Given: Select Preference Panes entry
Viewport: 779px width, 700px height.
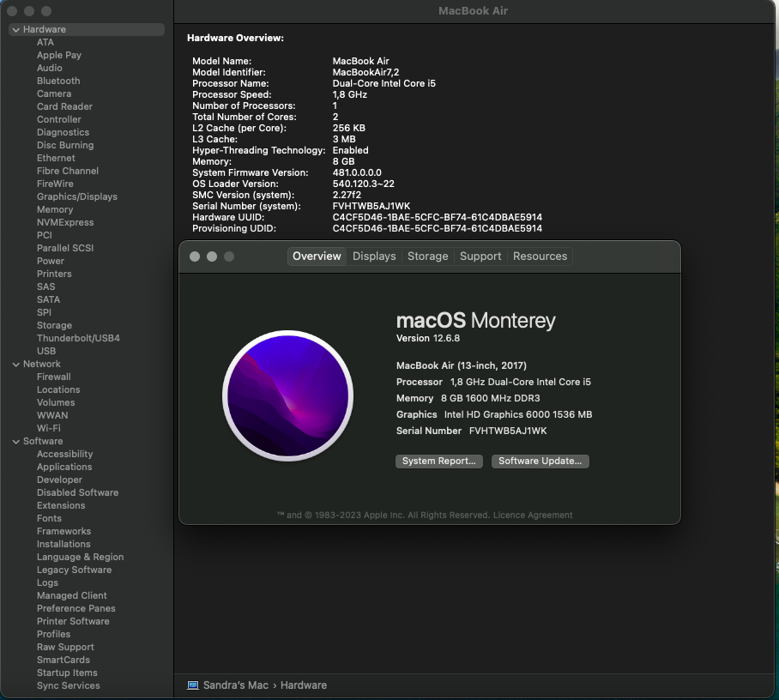Looking at the screenshot, I should (76, 608).
